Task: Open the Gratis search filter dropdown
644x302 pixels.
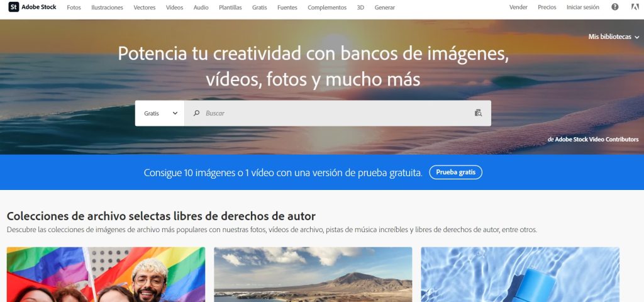Action: point(160,113)
